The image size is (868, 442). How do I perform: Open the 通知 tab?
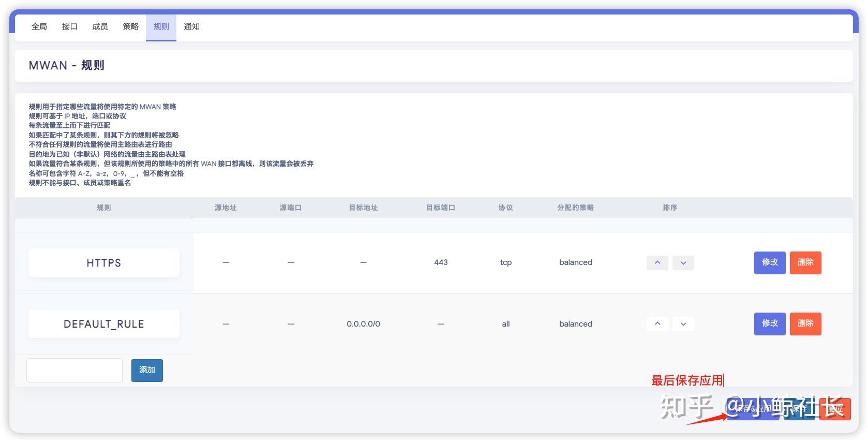tap(191, 27)
